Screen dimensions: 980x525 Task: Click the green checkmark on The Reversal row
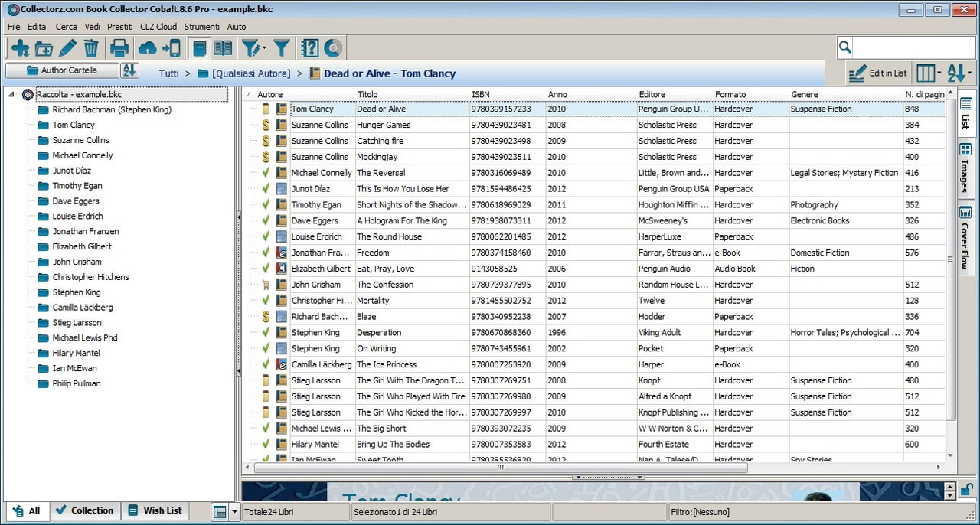point(266,173)
